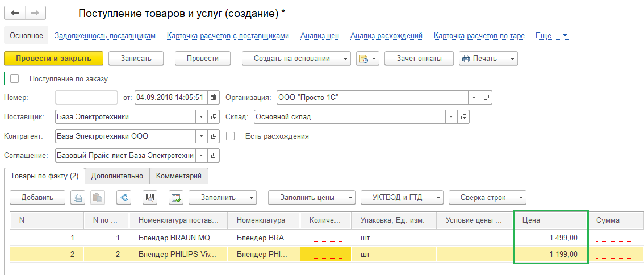
Task: Open the Поставщик record with its open icon
Action: [214, 116]
